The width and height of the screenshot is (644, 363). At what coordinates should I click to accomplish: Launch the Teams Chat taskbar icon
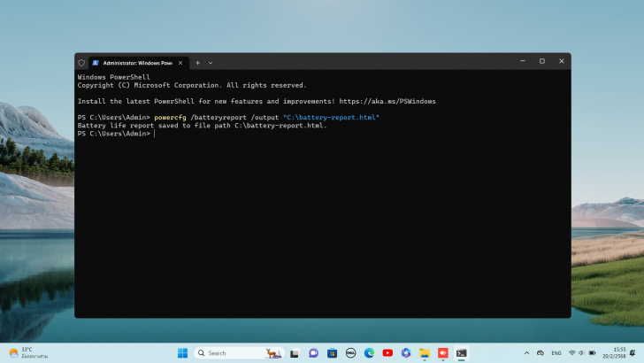tap(313, 353)
